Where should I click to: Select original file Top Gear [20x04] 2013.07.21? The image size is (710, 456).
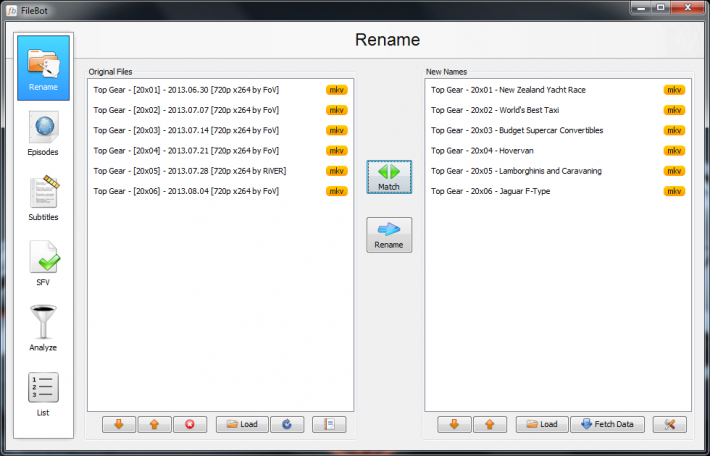coord(221,150)
